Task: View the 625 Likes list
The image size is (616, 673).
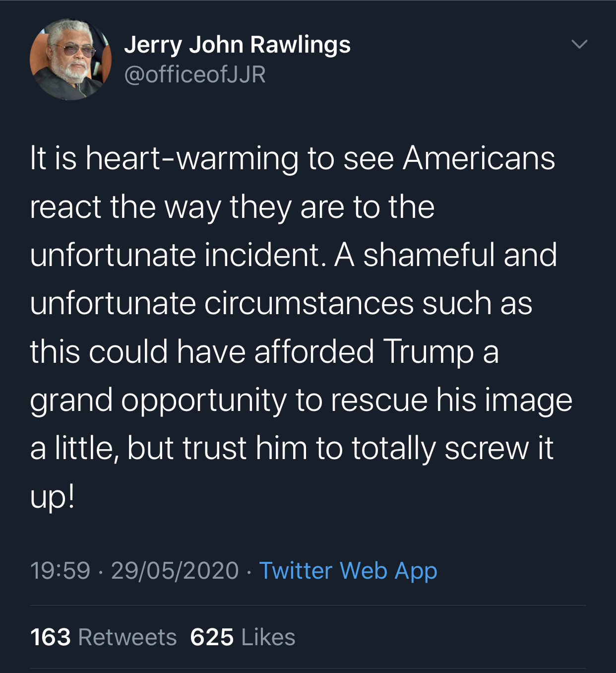Action: (x=243, y=637)
